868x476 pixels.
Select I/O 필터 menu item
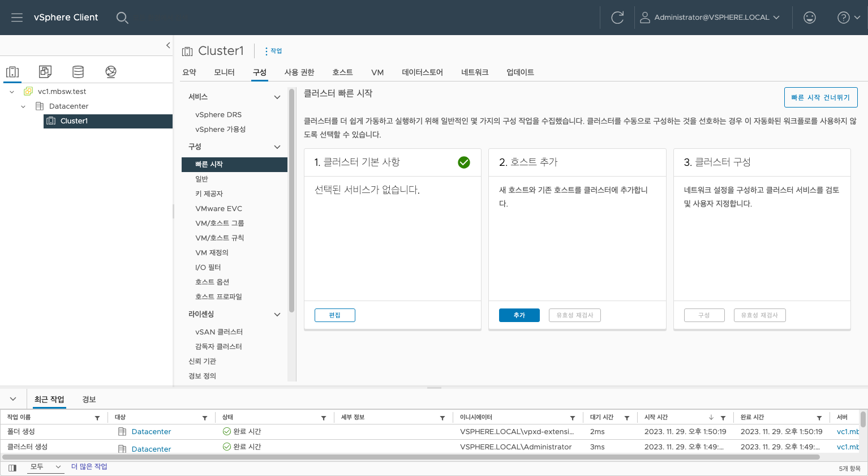point(208,267)
